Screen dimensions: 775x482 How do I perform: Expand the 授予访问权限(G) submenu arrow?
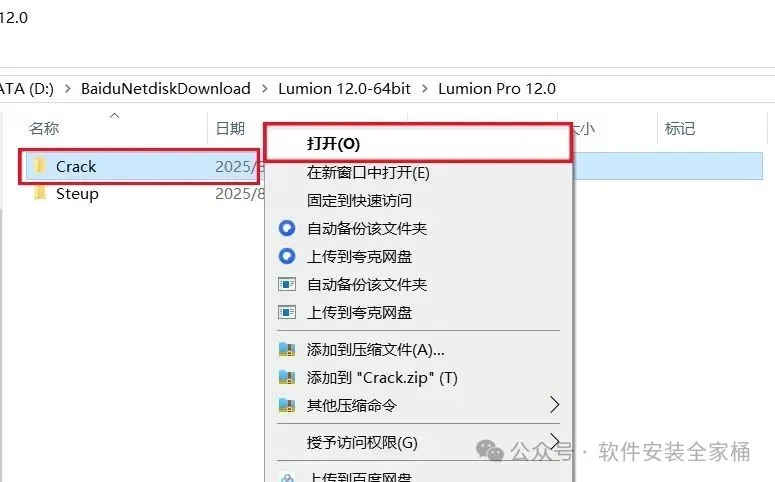(x=555, y=439)
